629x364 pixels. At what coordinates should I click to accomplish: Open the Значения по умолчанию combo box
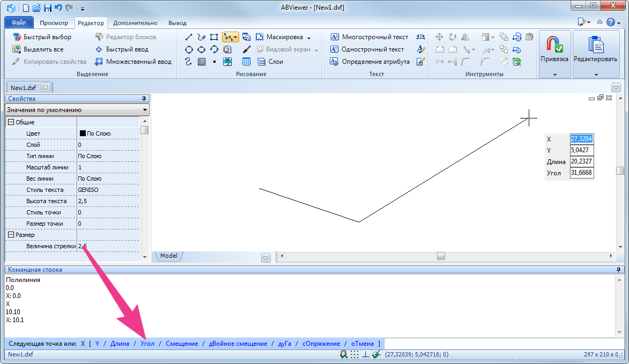(77, 110)
